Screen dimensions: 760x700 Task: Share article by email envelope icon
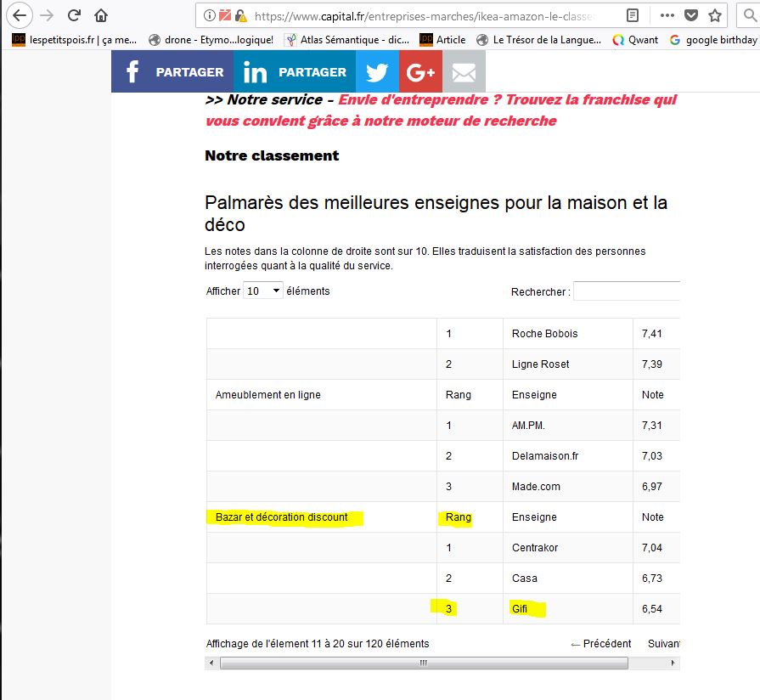pyautogui.click(x=464, y=71)
